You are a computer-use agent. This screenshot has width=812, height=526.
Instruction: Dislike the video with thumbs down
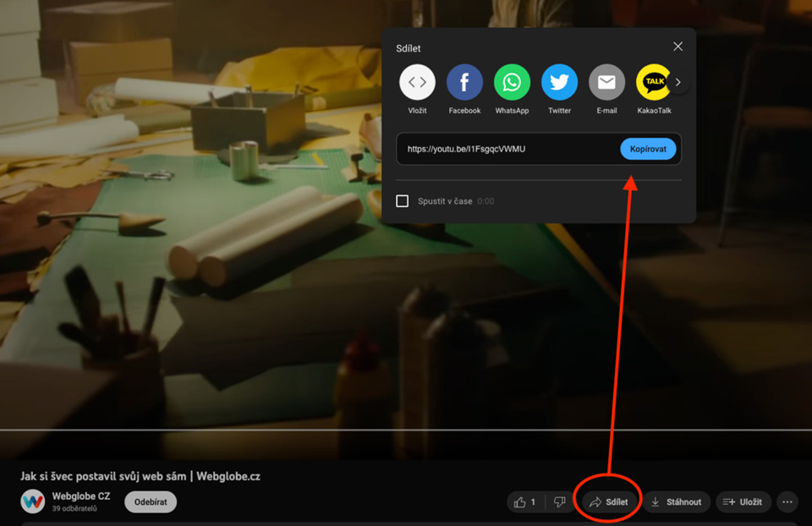559,502
